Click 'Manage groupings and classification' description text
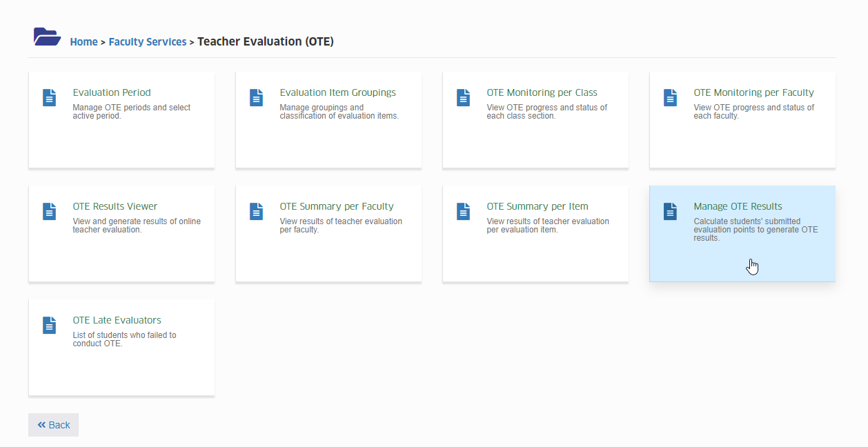Screen dimensions: 868x447 (339, 112)
